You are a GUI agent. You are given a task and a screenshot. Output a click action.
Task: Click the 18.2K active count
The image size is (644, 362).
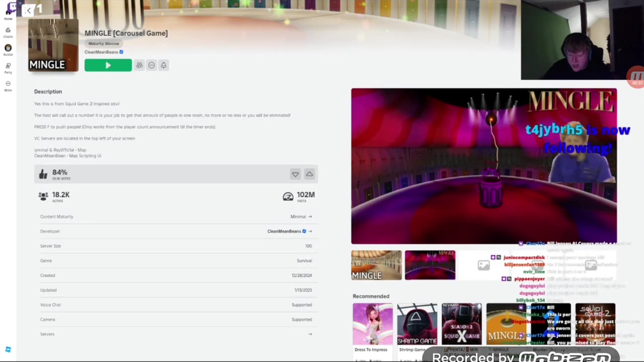(x=61, y=195)
